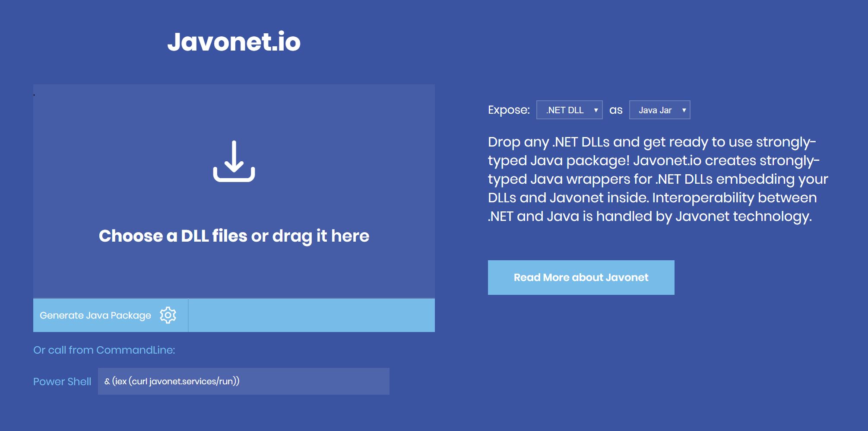Viewport: 868px width, 431px height.
Task: Click the Javonet.io logo title
Action: pos(234,42)
